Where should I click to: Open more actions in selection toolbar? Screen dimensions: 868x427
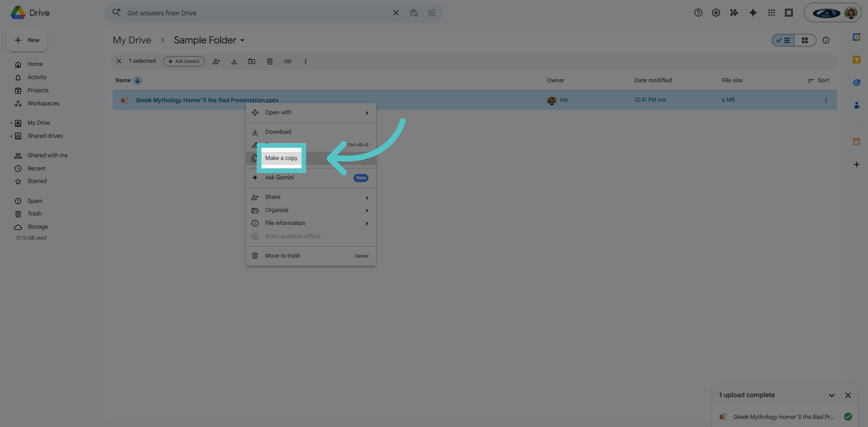tap(306, 61)
